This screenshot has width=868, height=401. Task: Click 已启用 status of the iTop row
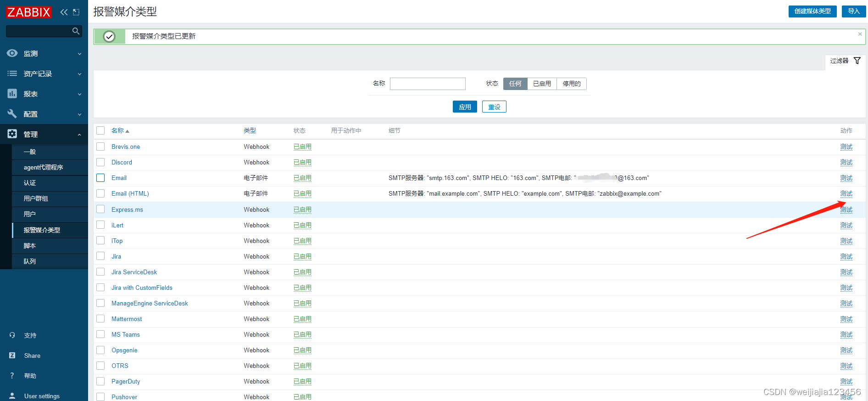[x=302, y=241]
